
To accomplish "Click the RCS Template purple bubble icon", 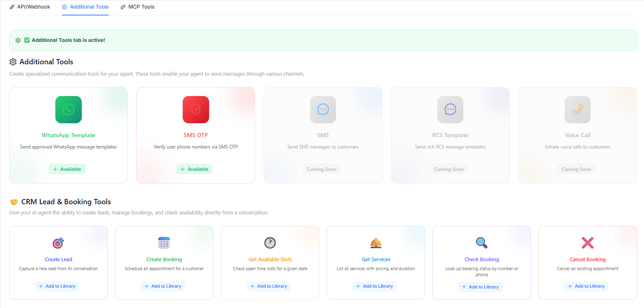I will [x=450, y=109].
